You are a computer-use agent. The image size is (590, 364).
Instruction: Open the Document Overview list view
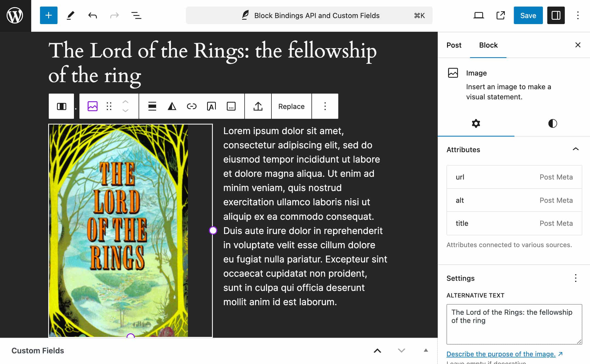pos(136,15)
